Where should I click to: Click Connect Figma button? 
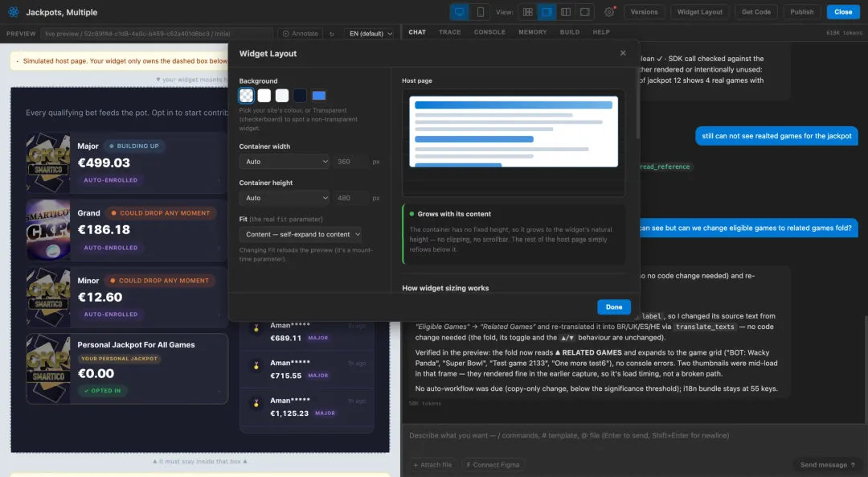pyautogui.click(x=493, y=465)
